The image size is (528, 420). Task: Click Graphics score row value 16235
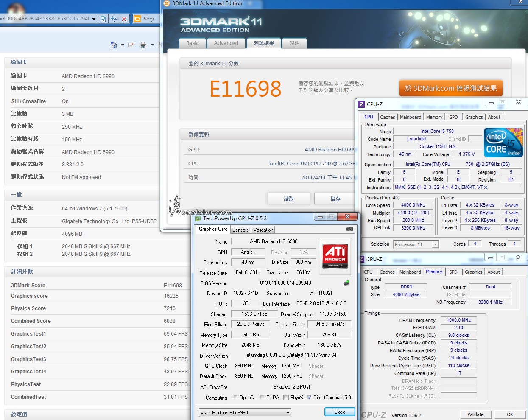171,296
